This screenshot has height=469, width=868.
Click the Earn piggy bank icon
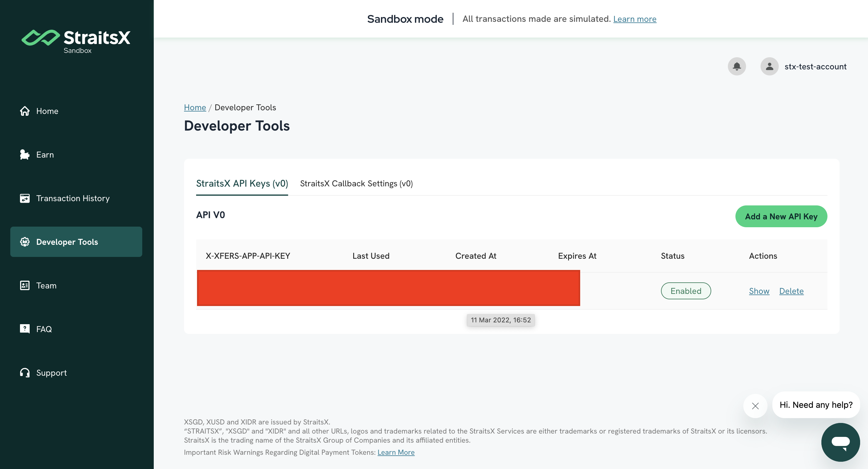pyautogui.click(x=25, y=155)
